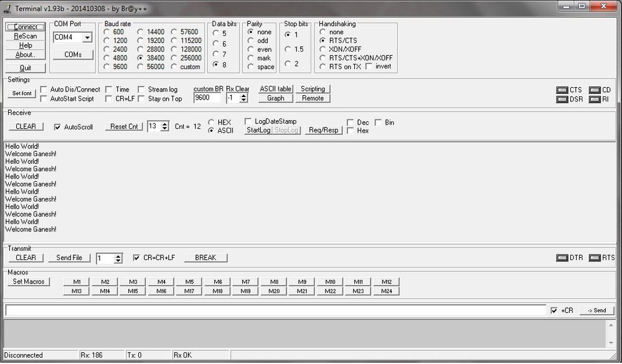Enable the AutoScroll checkbox
622x364 pixels.
click(x=57, y=127)
